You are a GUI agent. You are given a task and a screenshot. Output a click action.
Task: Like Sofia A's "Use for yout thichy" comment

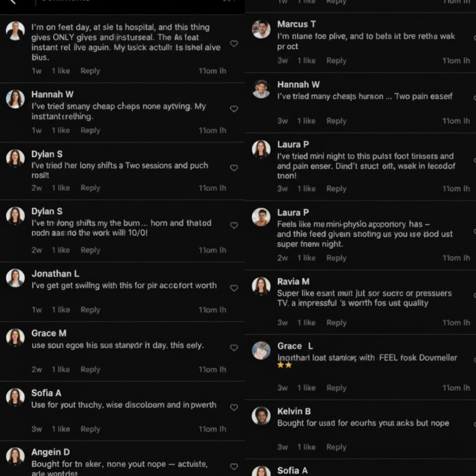(234, 407)
